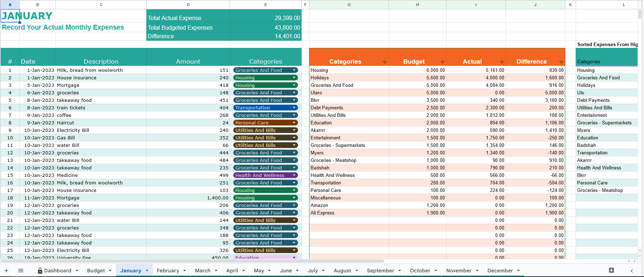Click Amazon budget value 1,200.00

tap(418, 205)
